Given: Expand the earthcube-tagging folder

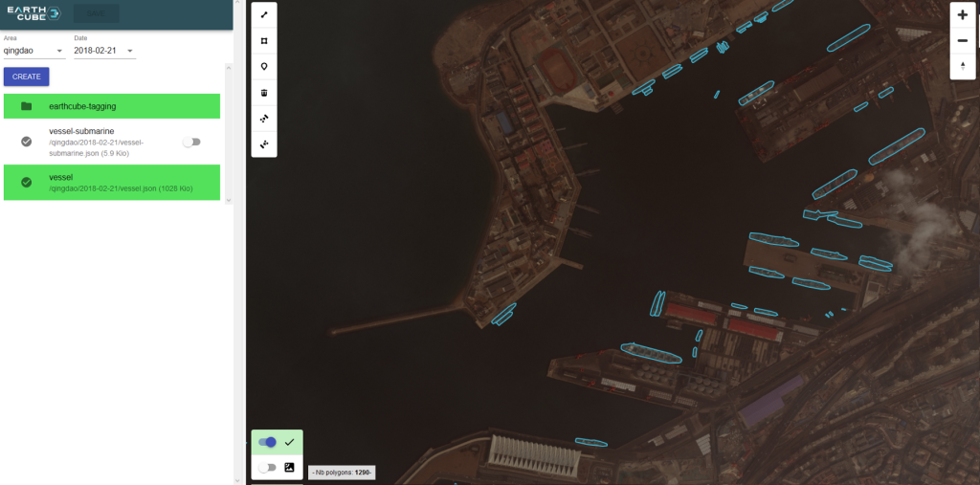Looking at the screenshot, I should pyautogui.click(x=112, y=106).
